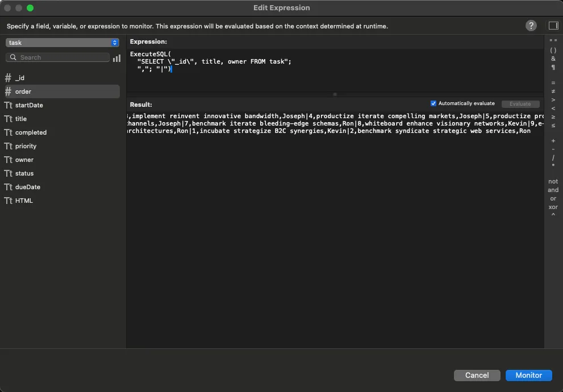
Task: Insert the plus operator
Action: pyautogui.click(x=553, y=141)
